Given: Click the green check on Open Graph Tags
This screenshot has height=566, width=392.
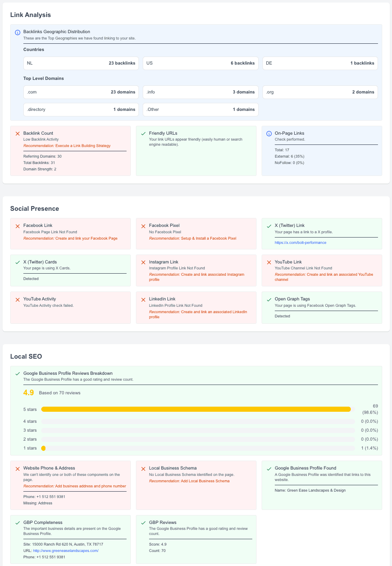Looking at the screenshot, I should [268, 299].
